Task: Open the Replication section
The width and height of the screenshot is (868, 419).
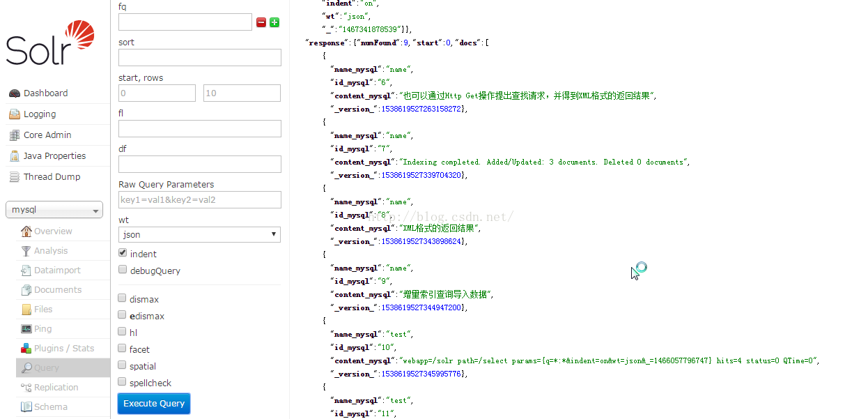Action: (x=56, y=388)
